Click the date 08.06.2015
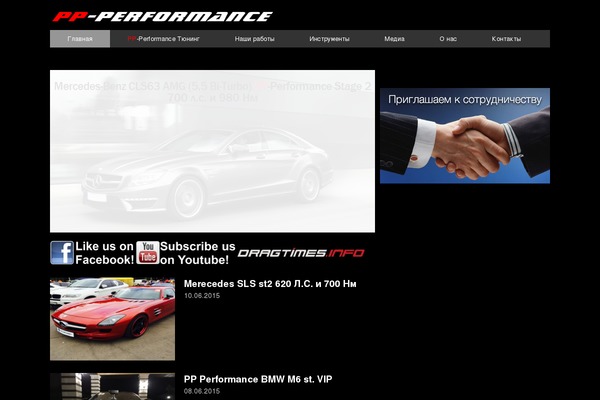Screen dimensions: 600x400 (202, 391)
